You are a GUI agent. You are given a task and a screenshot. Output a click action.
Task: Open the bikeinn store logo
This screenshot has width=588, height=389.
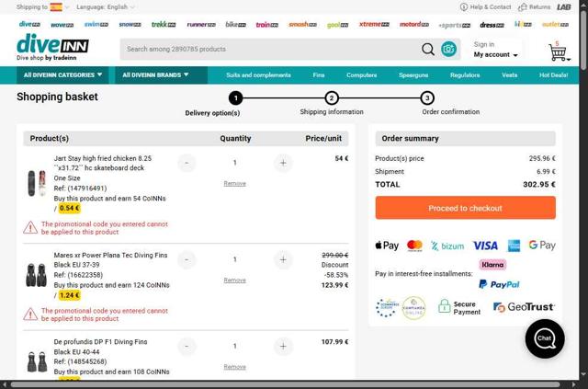coord(236,25)
